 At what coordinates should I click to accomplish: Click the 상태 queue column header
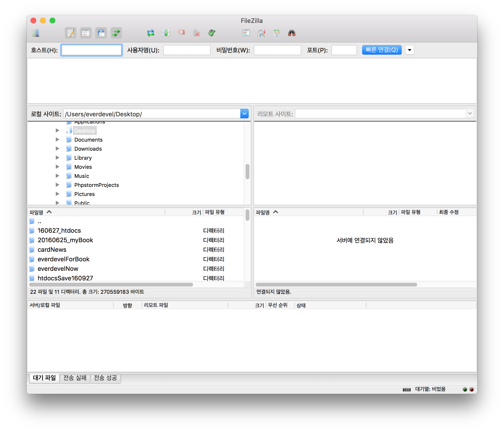[330, 305]
